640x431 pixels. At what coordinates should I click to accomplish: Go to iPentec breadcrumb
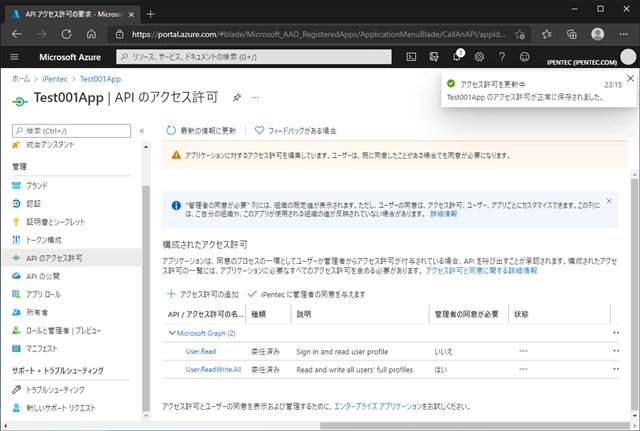click(x=55, y=79)
